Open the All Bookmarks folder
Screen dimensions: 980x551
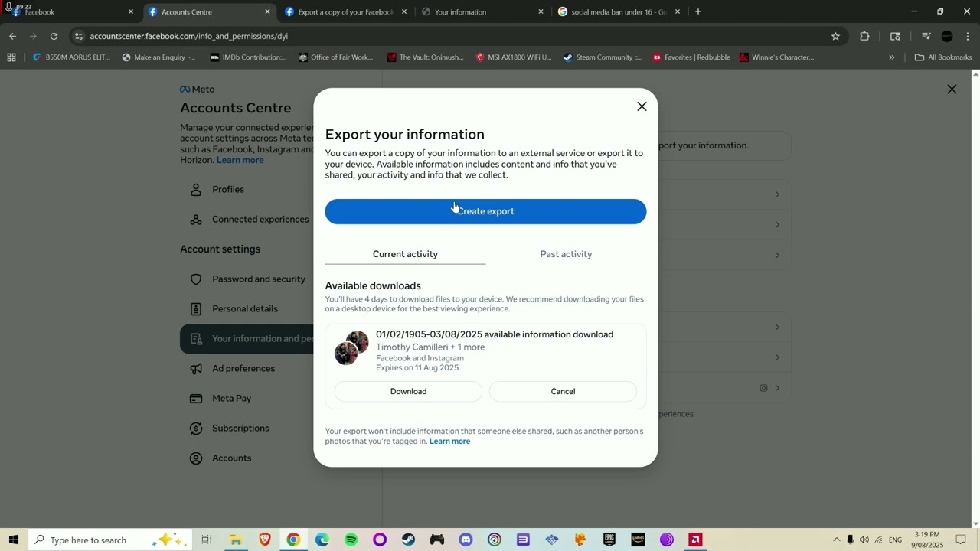(942, 57)
